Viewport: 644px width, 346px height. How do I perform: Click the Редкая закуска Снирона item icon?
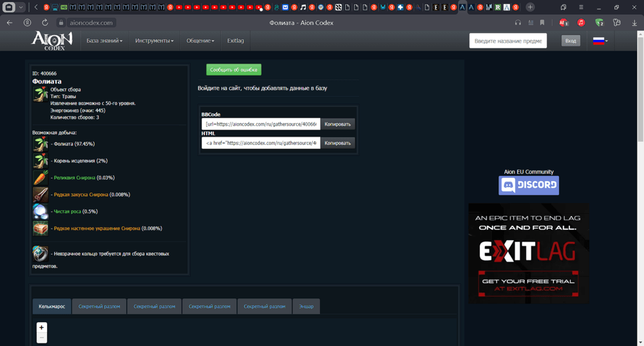tap(41, 195)
